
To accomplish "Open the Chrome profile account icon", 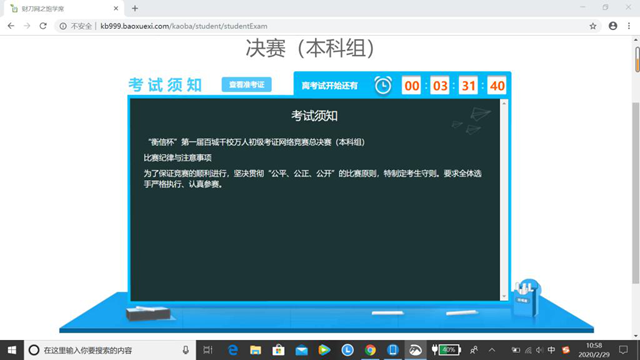I will click(613, 26).
